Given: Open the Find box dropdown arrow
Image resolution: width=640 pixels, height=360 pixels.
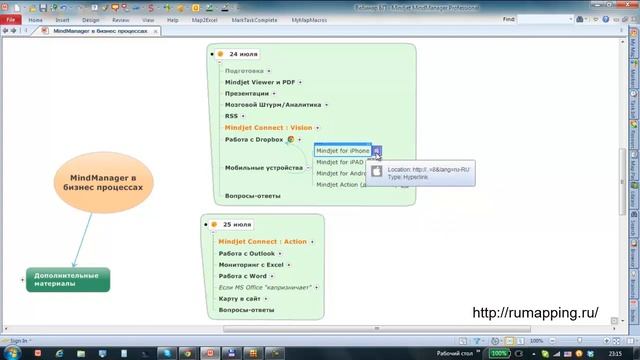Looking at the screenshot, I should [x=571, y=19].
